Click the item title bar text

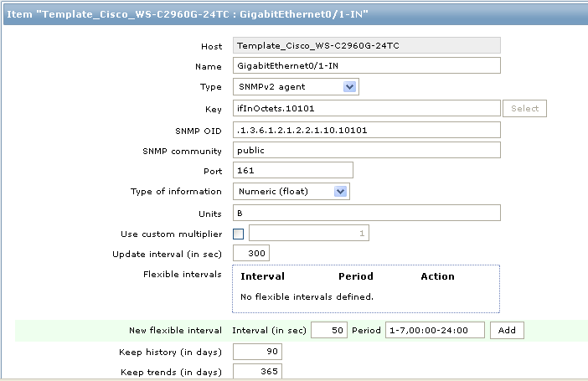[188, 14]
